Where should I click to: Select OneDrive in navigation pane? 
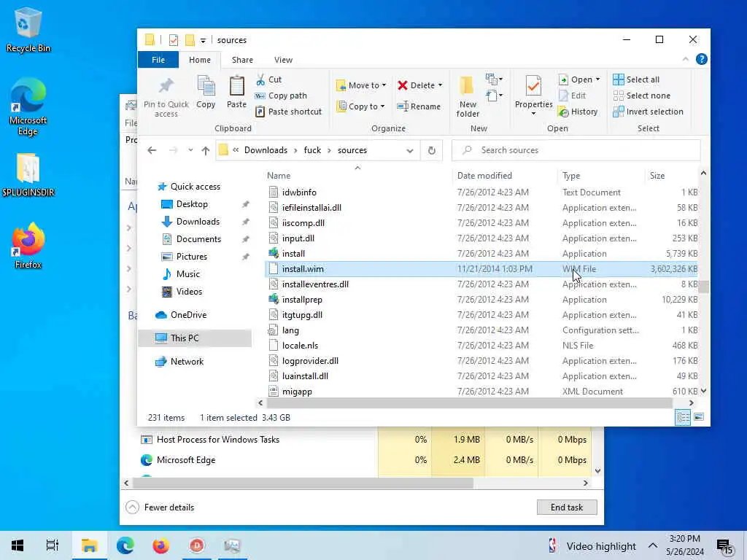[x=188, y=315]
